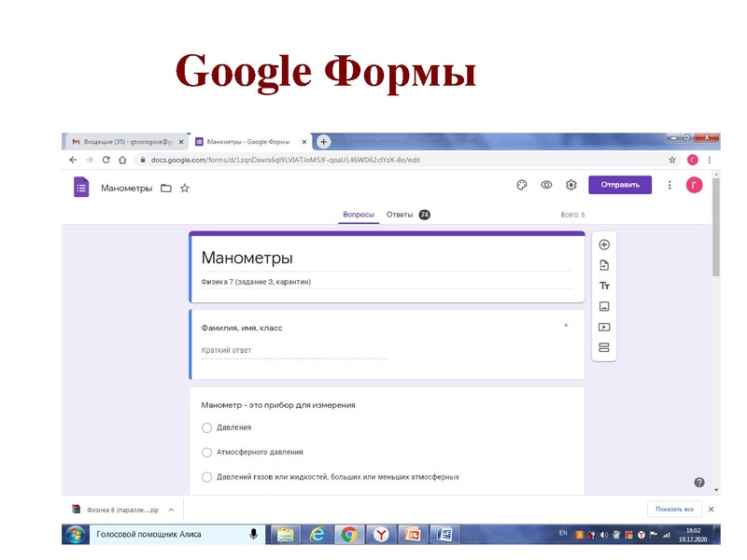Open theme customization with the palette icon
Image resolution: width=747 pixels, height=560 pixels.
pyautogui.click(x=520, y=186)
